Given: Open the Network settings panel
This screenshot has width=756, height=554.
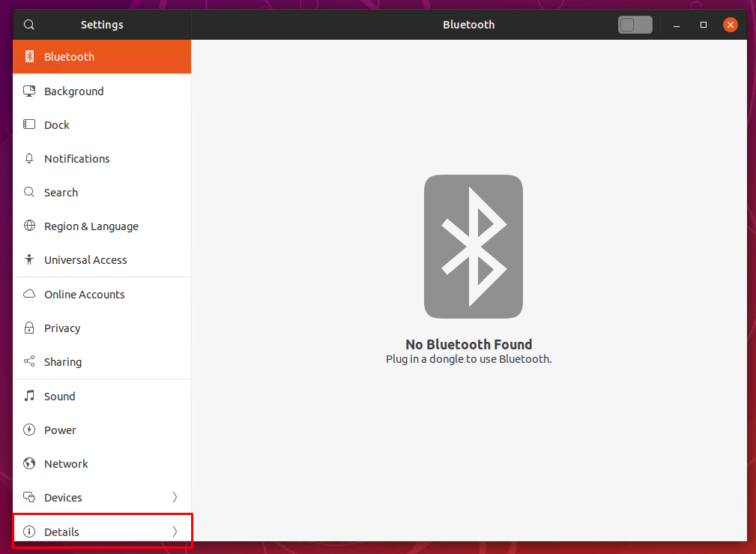Looking at the screenshot, I should [x=102, y=464].
